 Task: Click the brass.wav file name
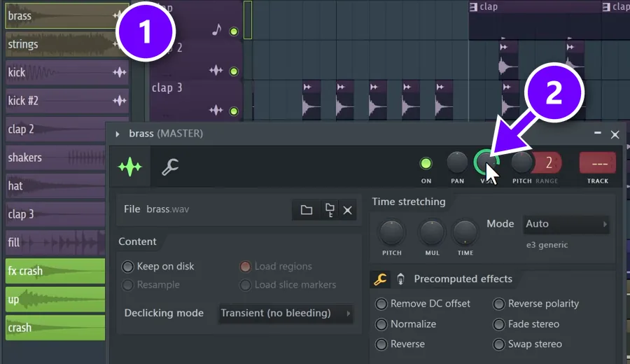167,209
